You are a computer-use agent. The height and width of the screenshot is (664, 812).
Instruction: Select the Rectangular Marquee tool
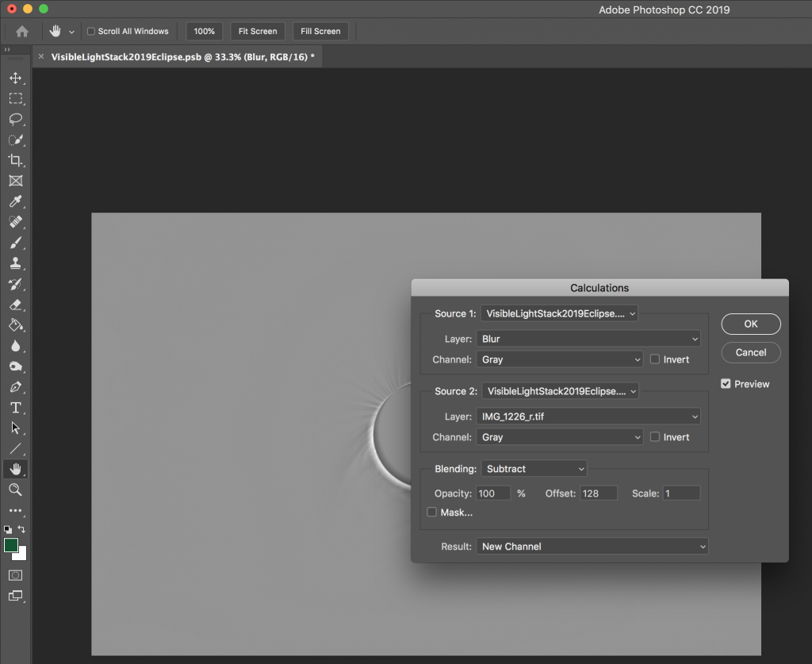[x=15, y=98]
